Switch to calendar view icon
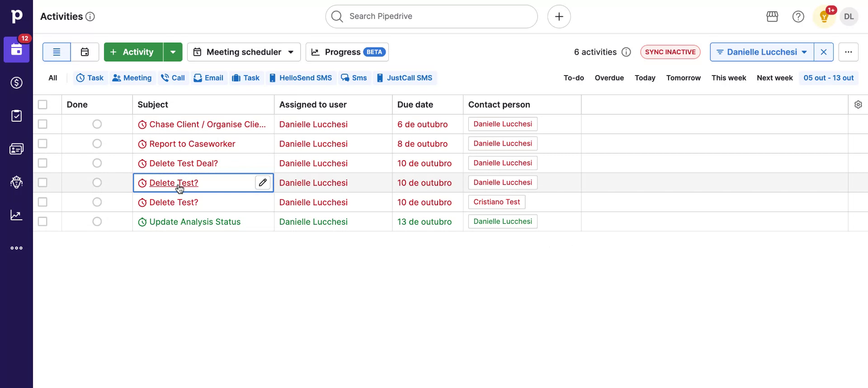The width and height of the screenshot is (868, 388). click(x=85, y=52)
